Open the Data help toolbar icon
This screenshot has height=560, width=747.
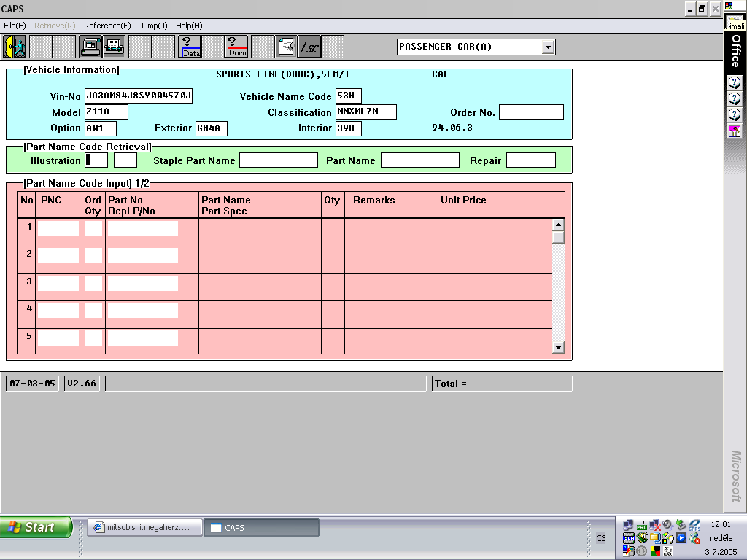pos(190,47)
